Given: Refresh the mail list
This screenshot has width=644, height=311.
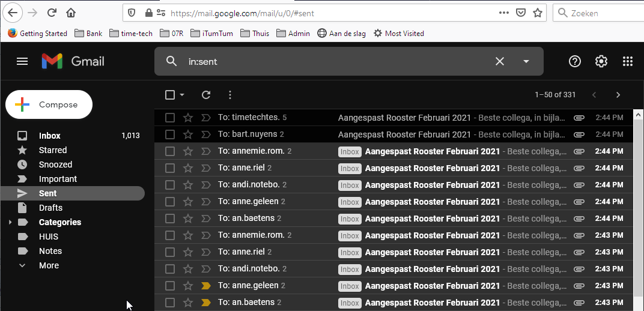Looking at the screenshot, I should click(206, 95).
